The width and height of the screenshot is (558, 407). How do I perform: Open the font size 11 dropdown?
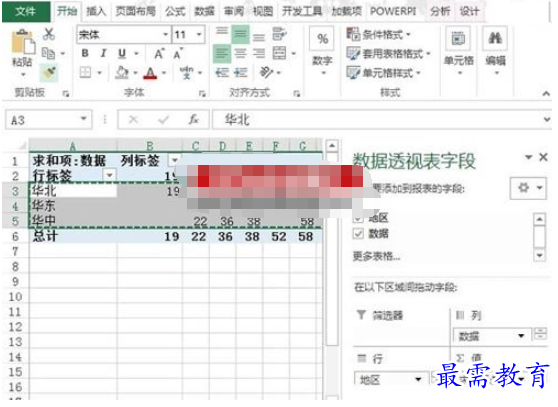click(199, 35)
